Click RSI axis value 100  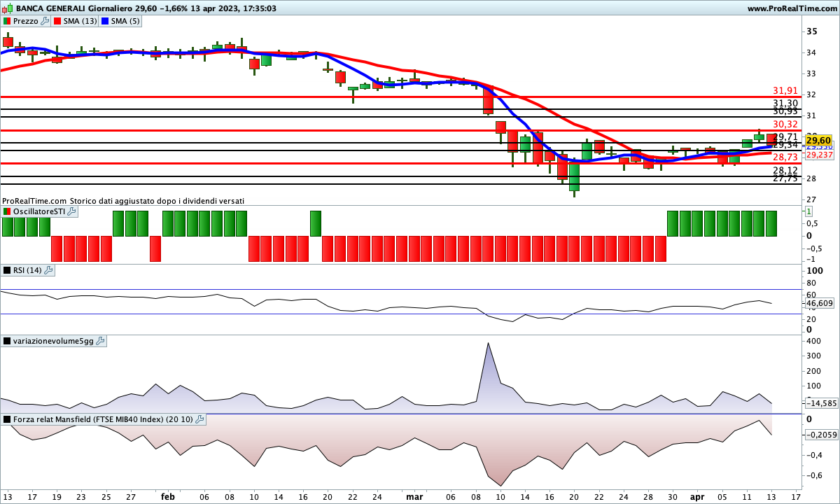pyautogui.click(x=814, y=270)
